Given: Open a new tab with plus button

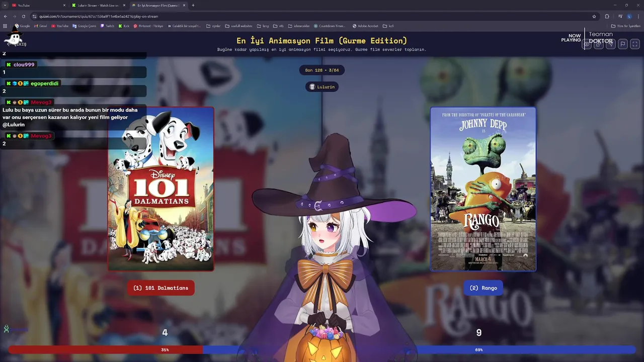Looking at the screenshot, I should tap(193, 5).
